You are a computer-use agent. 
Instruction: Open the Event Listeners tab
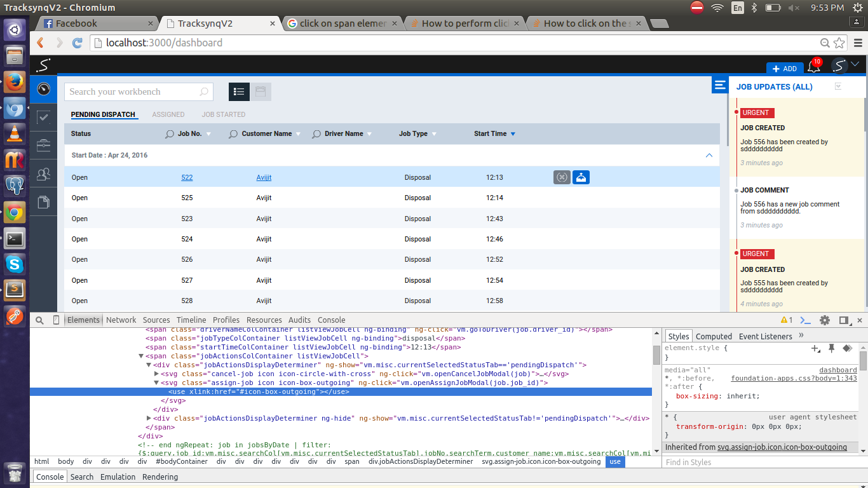(x=766, y=336)
